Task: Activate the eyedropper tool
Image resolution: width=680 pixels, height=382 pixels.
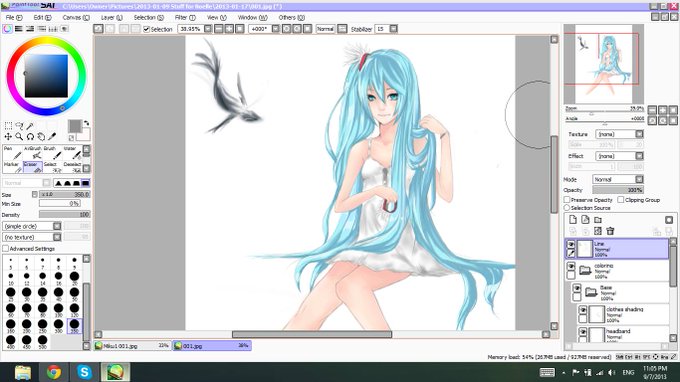Action: (52, 137)
